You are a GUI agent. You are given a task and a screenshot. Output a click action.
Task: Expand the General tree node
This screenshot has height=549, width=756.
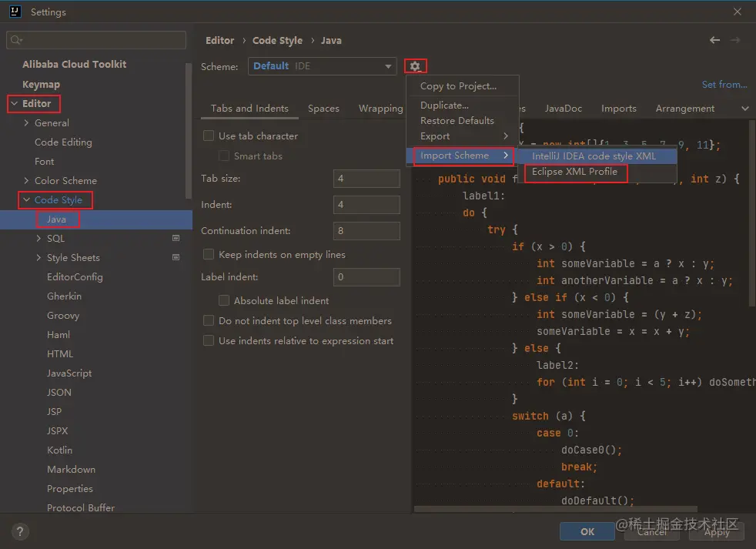point(26,122)
